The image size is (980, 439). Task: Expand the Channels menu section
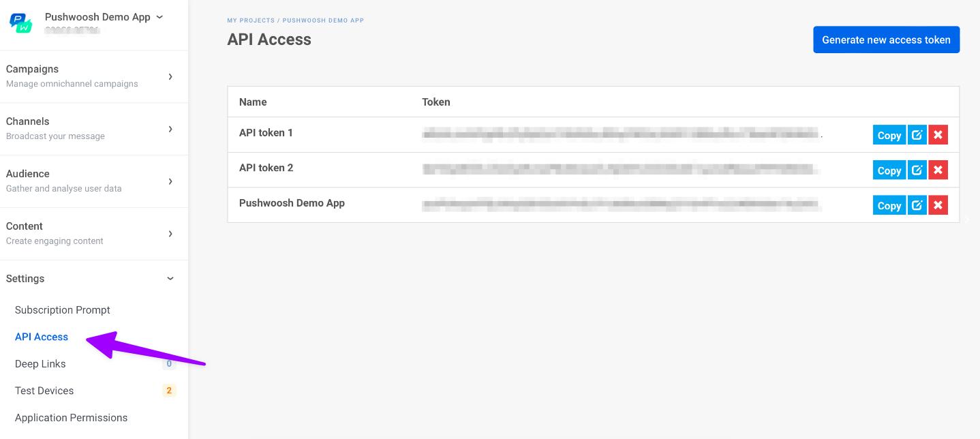tap(94, 129)
